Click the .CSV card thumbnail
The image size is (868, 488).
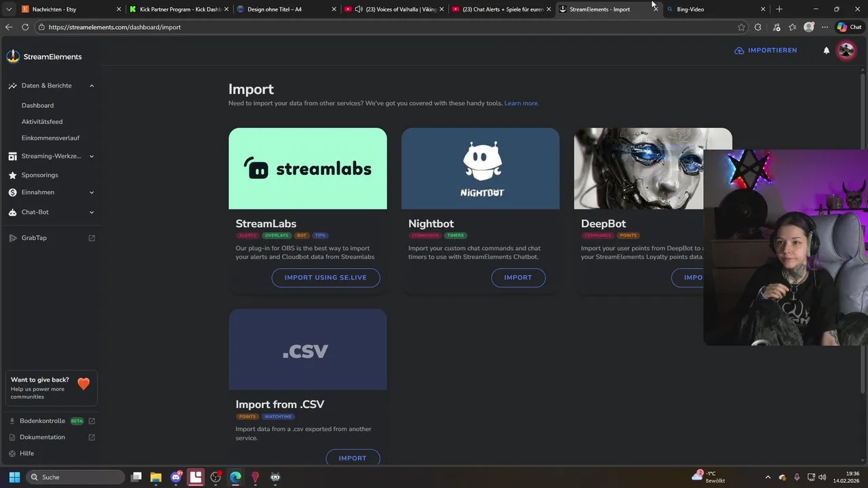pos(308,350)
